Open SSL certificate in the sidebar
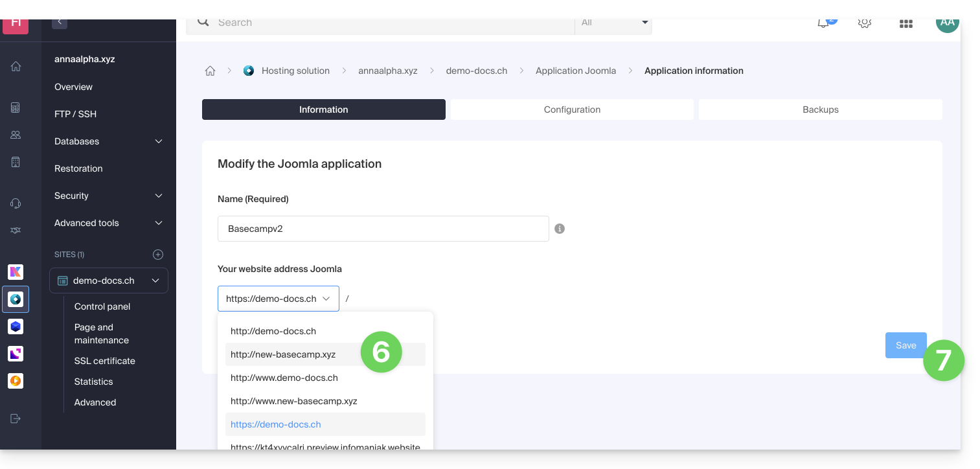The image size is (980, 469). (x=105, y=361)
